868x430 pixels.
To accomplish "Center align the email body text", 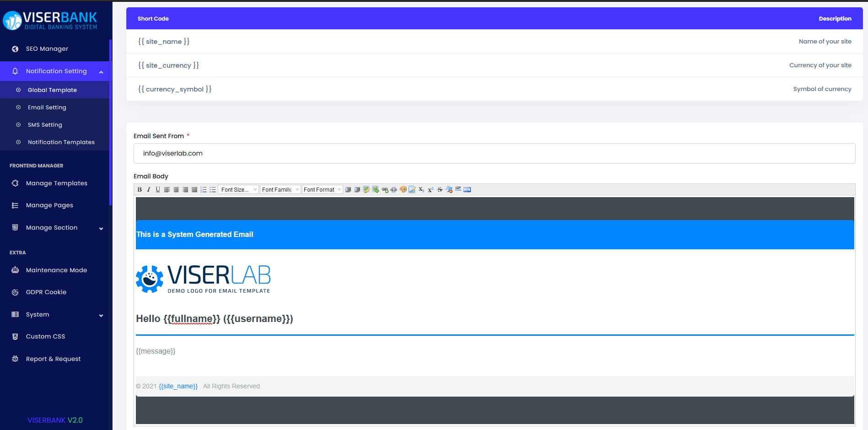I will point(176,189).
